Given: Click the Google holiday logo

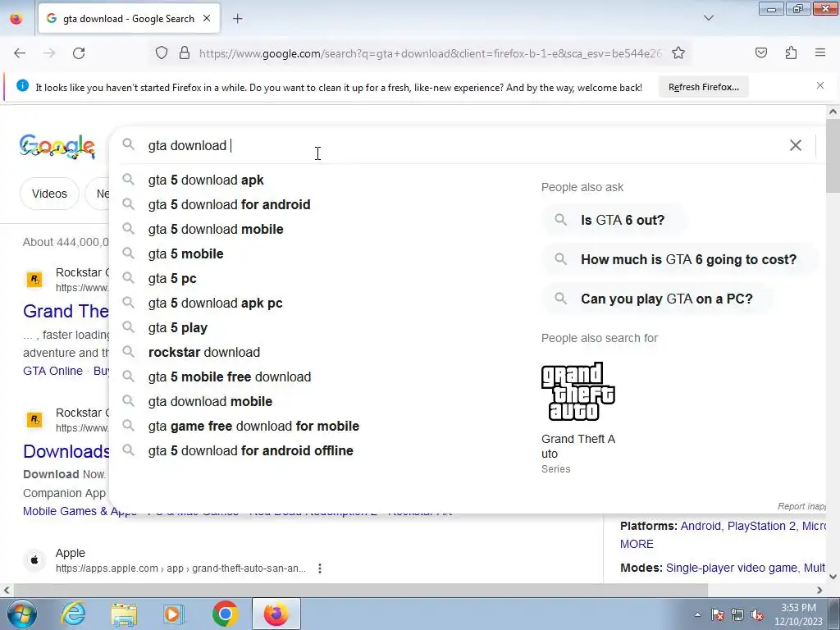Looking at the screenshot, I should point(57,146).
